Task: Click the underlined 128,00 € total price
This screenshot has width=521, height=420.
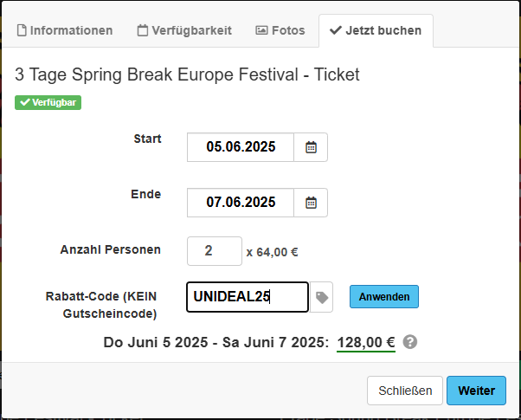Action: [366, 342]
